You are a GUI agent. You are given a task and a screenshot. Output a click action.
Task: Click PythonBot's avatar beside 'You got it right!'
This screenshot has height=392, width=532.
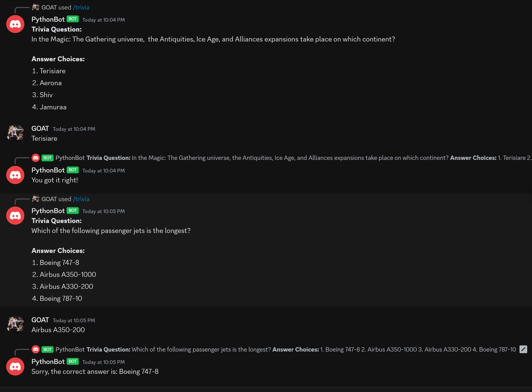coord(15,175)
